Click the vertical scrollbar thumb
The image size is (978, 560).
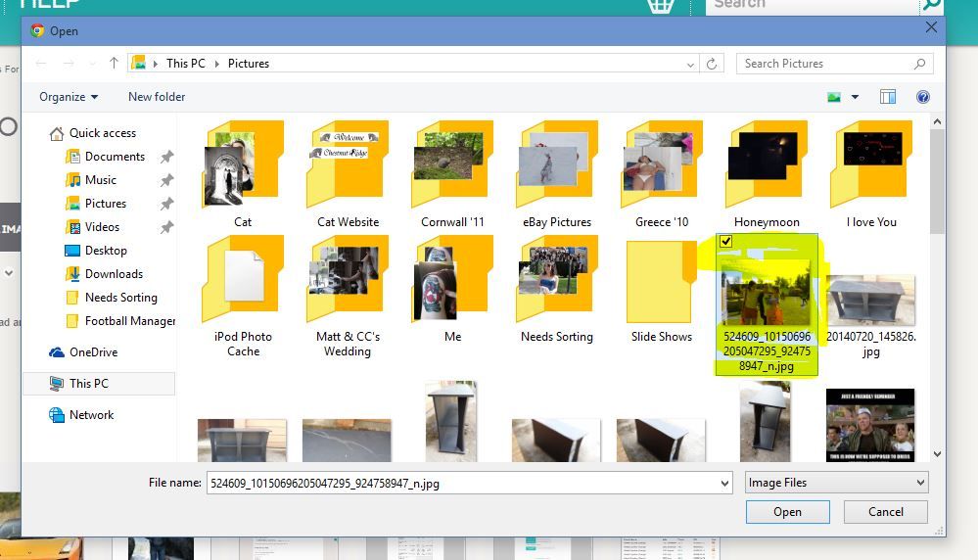pos(937,182)
